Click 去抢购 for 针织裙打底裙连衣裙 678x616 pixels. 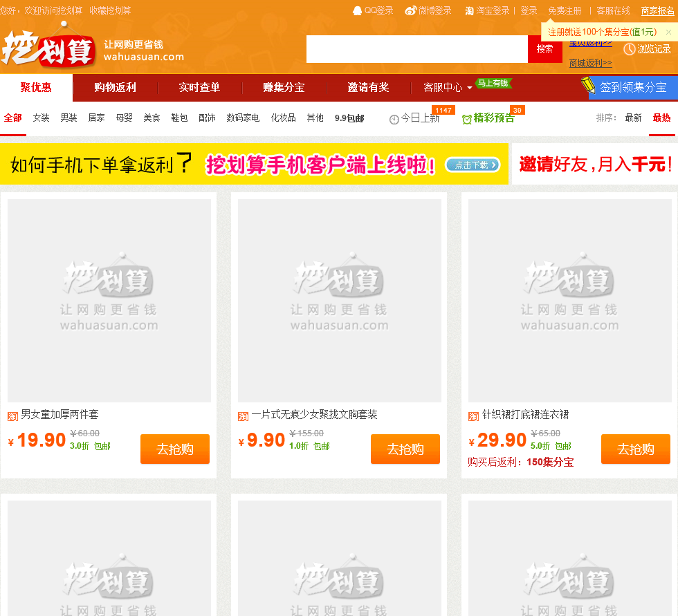pyautogui.click(x=636, y=449)
